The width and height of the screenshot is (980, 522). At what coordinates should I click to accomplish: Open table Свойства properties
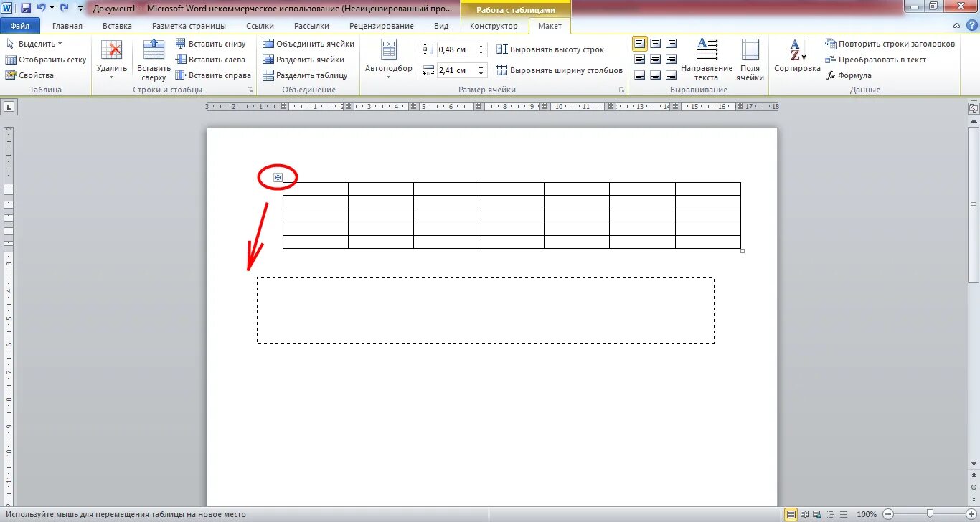[29, 75]
